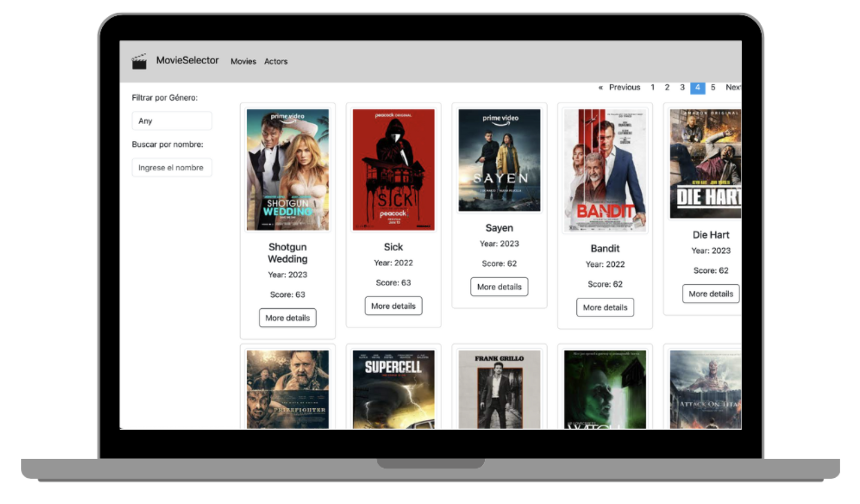This screenshot has height=504, width=860.
Task: Click the MovieSelector clapperboard logo icon
Action: (x=139, y=61)
